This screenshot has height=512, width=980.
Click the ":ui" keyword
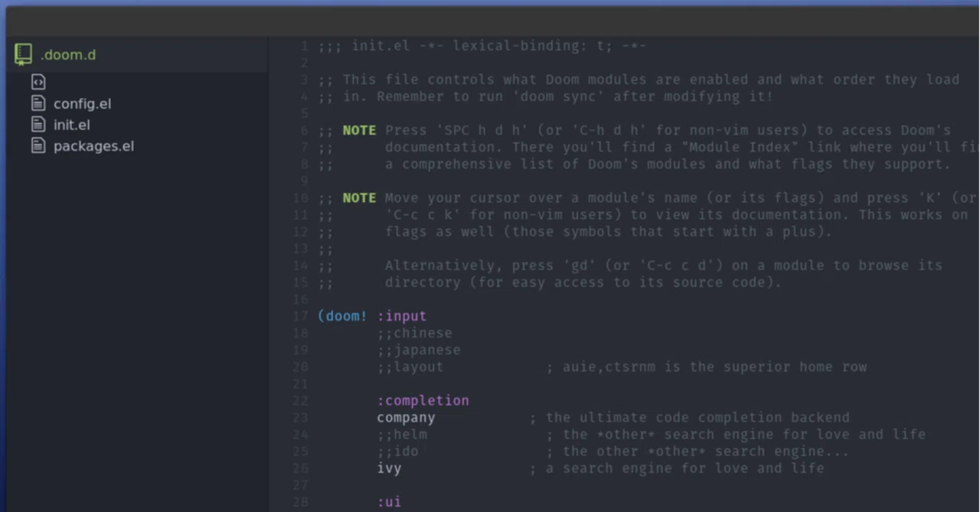389,502
